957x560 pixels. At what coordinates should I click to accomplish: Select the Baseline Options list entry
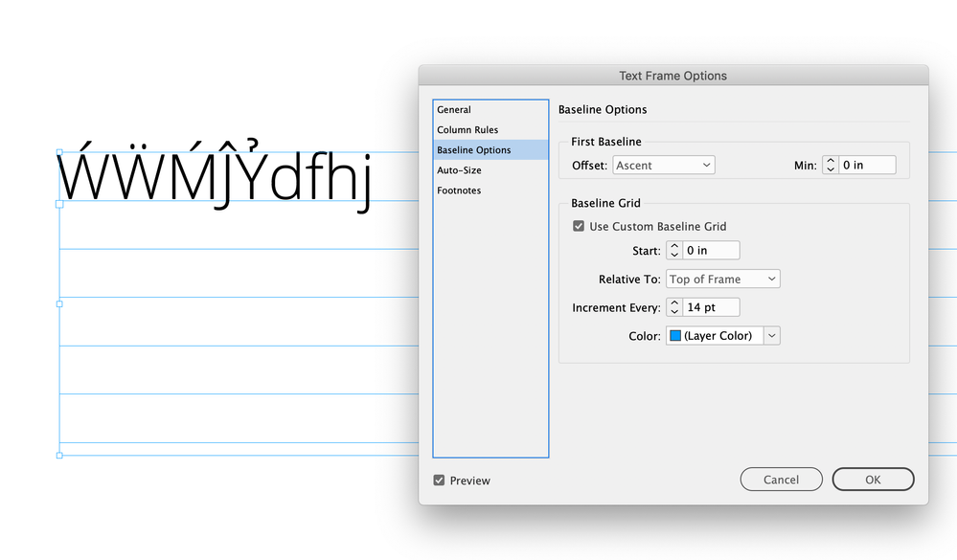pyautogui.click(x=490, y=150)
